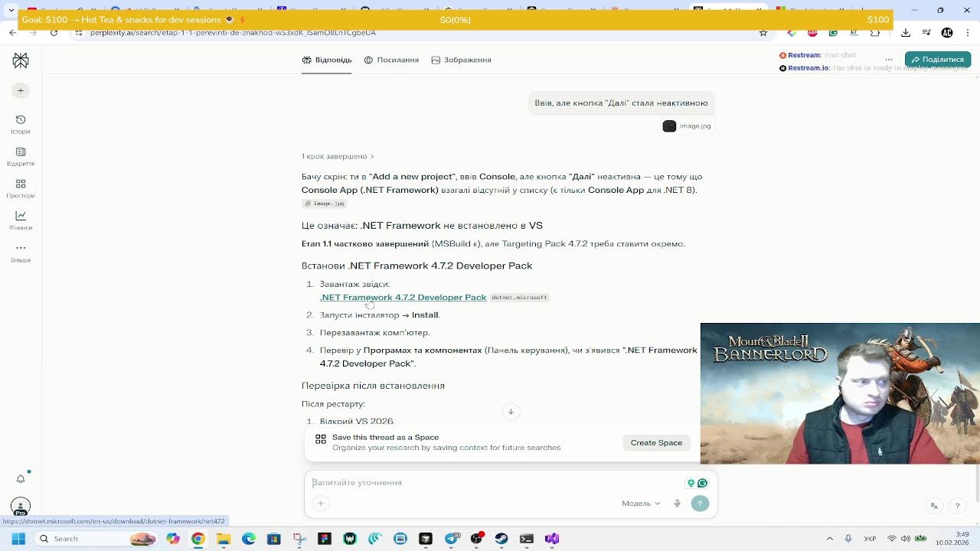Click the attach plus button in the input box
The height and width of the screenshot is (551, 980).
(321, 504)
